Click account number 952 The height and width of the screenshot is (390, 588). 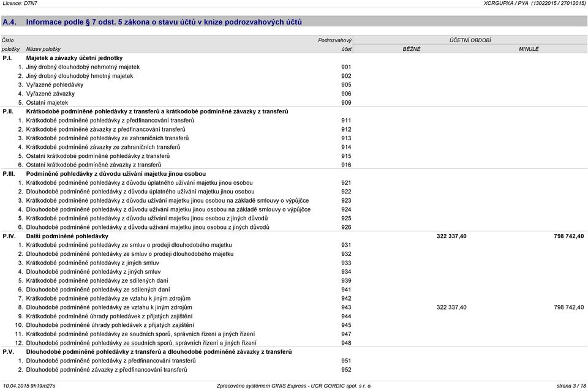[346, 370]
